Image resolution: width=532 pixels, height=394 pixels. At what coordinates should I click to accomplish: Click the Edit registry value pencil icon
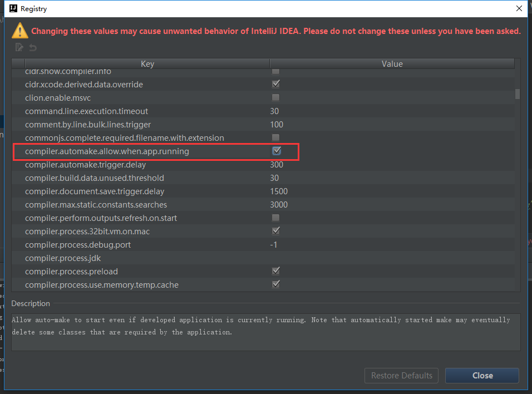click(19, 48)
